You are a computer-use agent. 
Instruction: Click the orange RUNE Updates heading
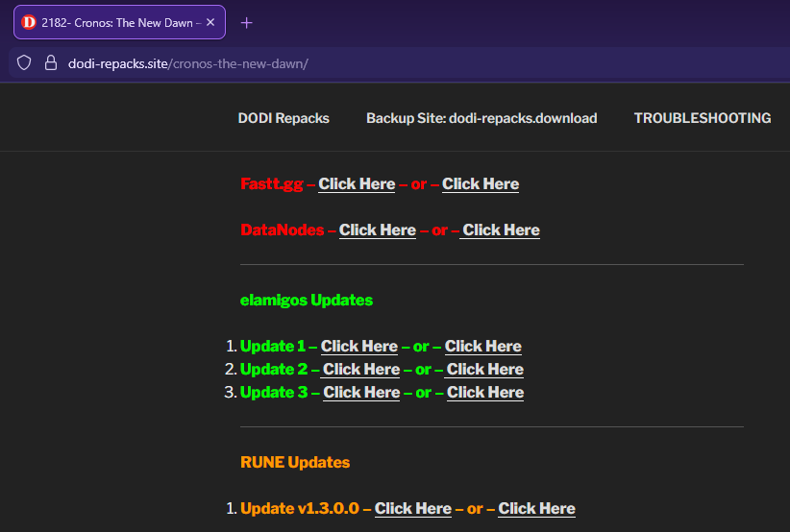(x=295, y=463)
